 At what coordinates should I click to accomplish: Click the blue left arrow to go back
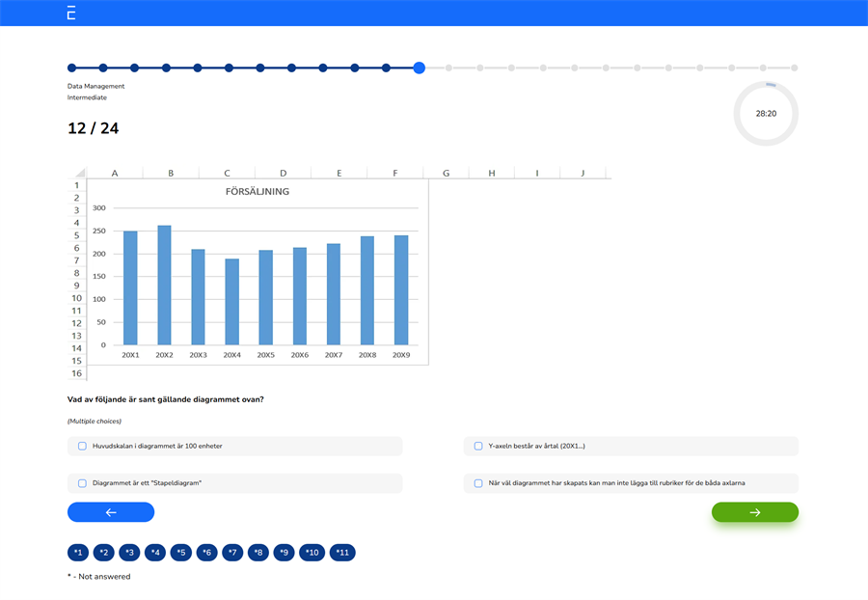coord(111,512)
